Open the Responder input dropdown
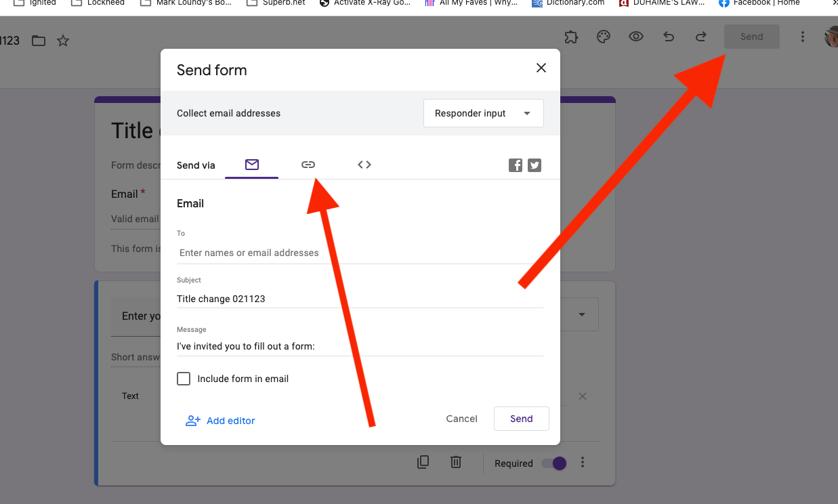The width and height of the screenshot is (838, 504). [x=483, y=113]
